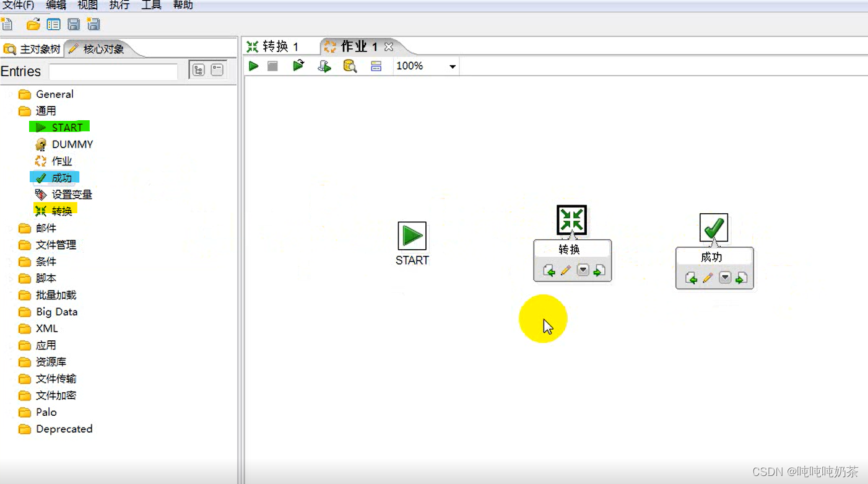The width and height of the screenshot is (868, 484).
Task: Click the database explore SQL icon
Action: [x=350, y=66]
